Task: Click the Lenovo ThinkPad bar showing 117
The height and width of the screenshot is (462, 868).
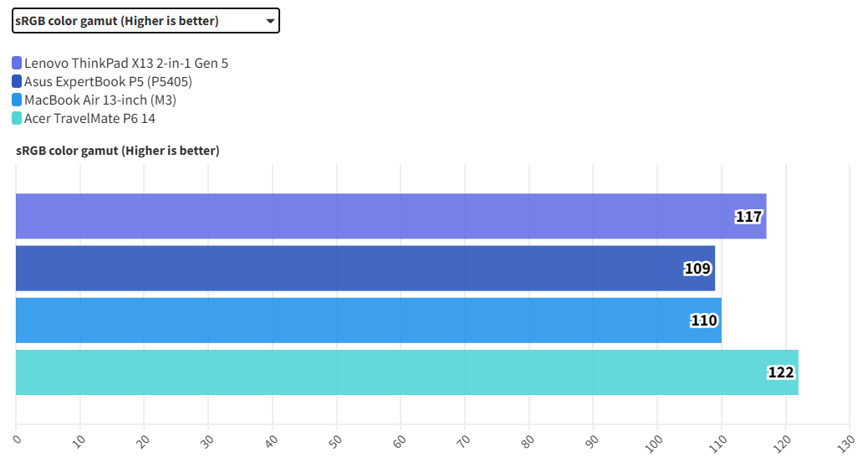Action: [x=376, y=216]
